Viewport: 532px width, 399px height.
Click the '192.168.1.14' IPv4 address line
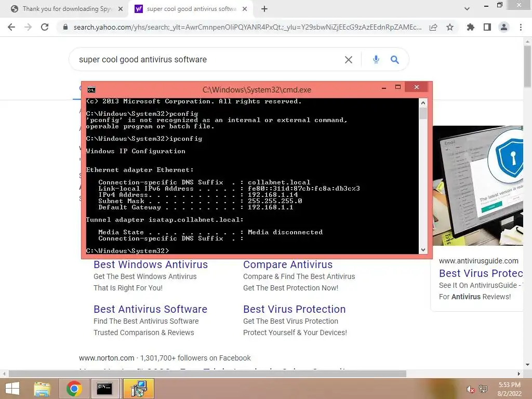click(198, 195)
